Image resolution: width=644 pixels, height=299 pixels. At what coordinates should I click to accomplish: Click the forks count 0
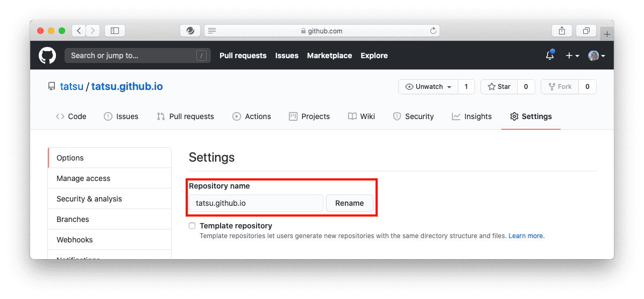588,87
